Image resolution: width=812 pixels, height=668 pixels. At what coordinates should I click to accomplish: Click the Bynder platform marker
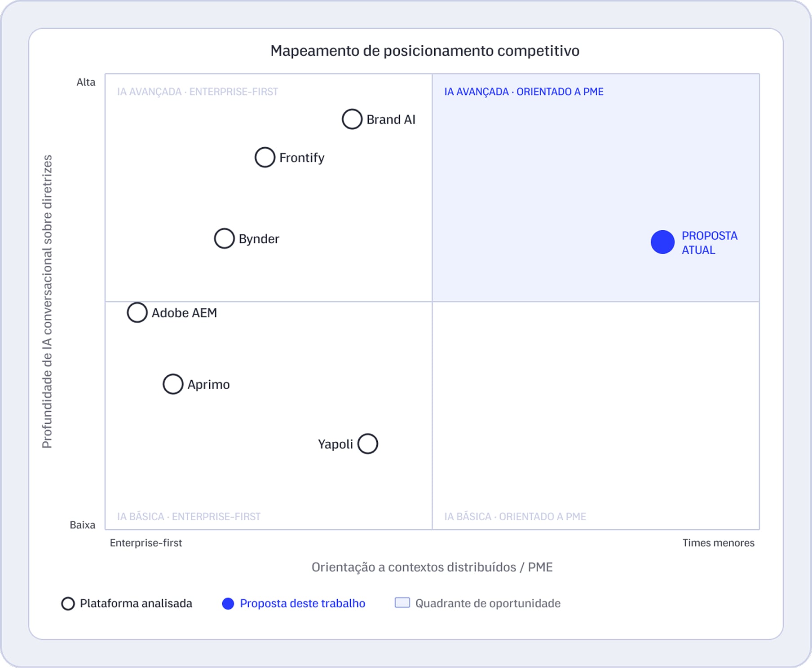tap(225, 238)
